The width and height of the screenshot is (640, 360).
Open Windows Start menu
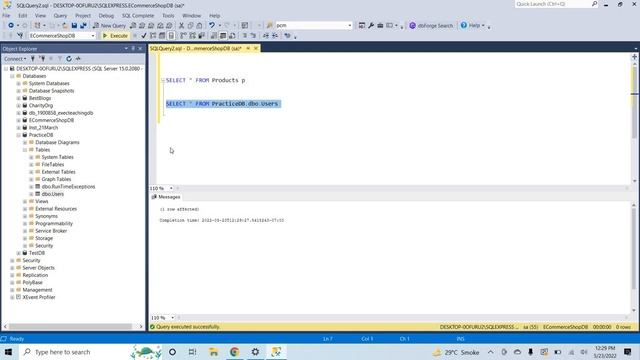coord(8,352)
